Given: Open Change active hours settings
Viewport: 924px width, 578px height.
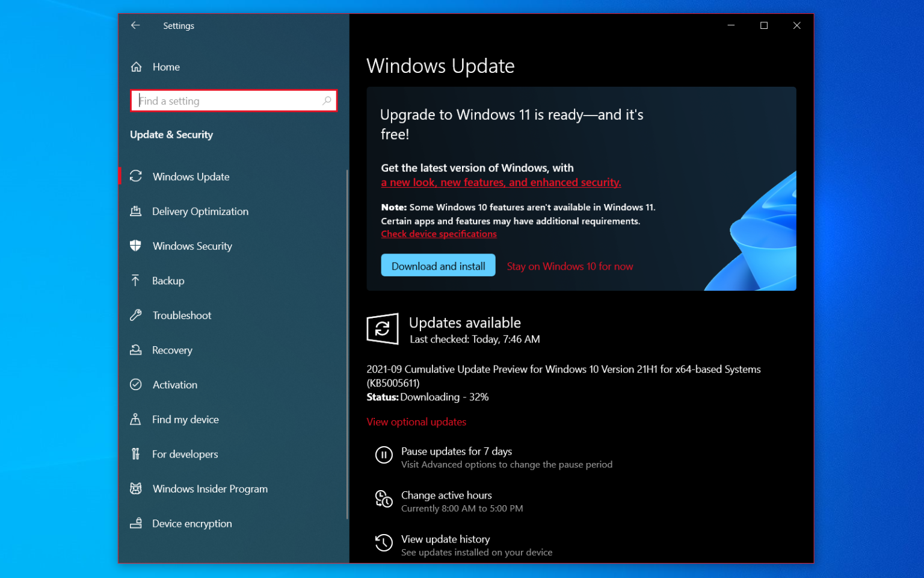Looking at the screenshot, I should (446, 495).
